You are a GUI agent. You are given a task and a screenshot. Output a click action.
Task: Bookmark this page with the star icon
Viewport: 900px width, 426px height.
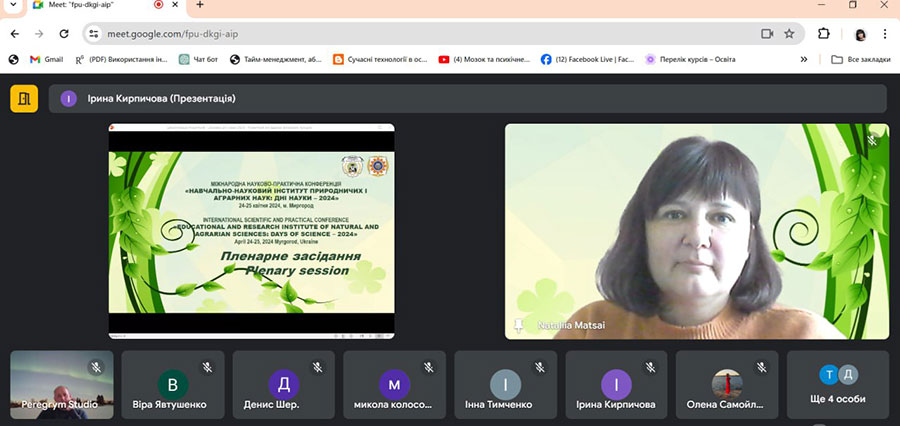click(x=789, y=33)
